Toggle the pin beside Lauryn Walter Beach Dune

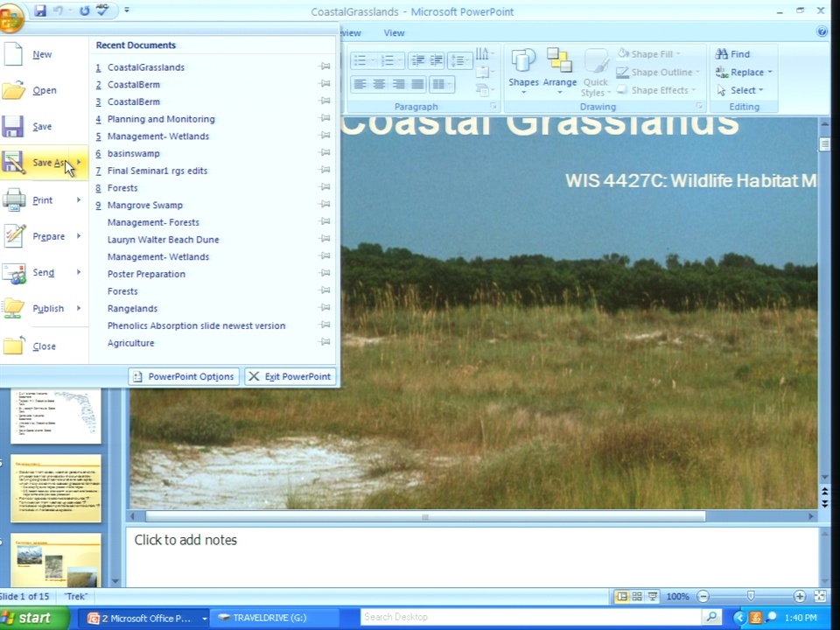325,239
